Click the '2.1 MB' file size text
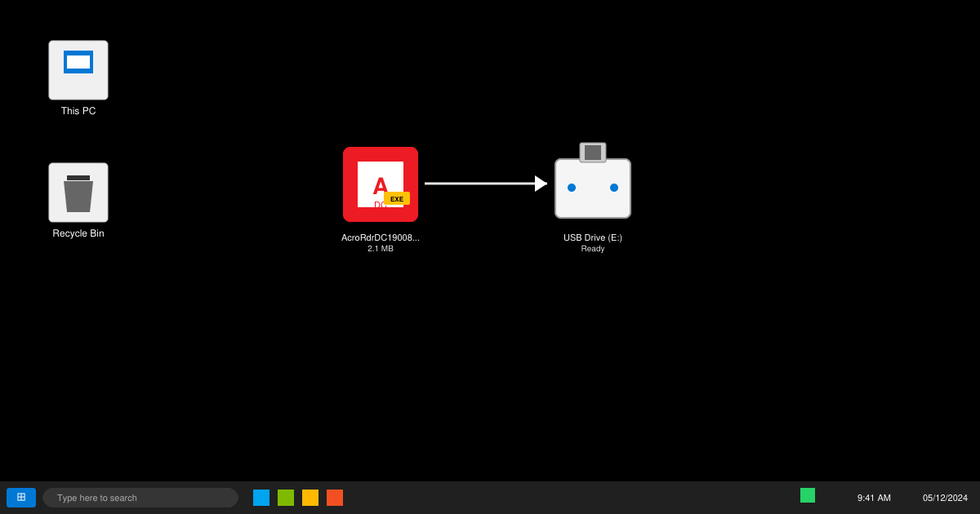This screenshot has height=514, width=980. [381, 249]
